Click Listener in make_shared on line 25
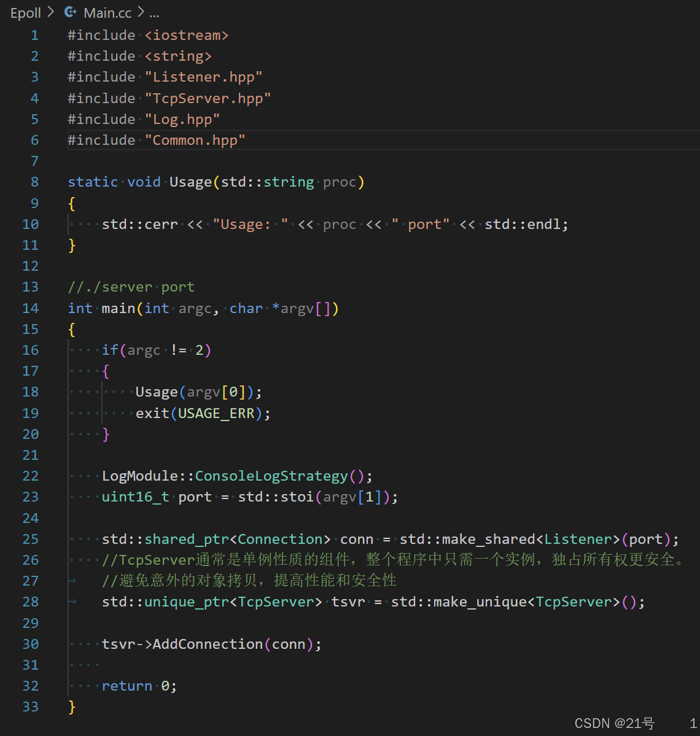 pos(578,540)
